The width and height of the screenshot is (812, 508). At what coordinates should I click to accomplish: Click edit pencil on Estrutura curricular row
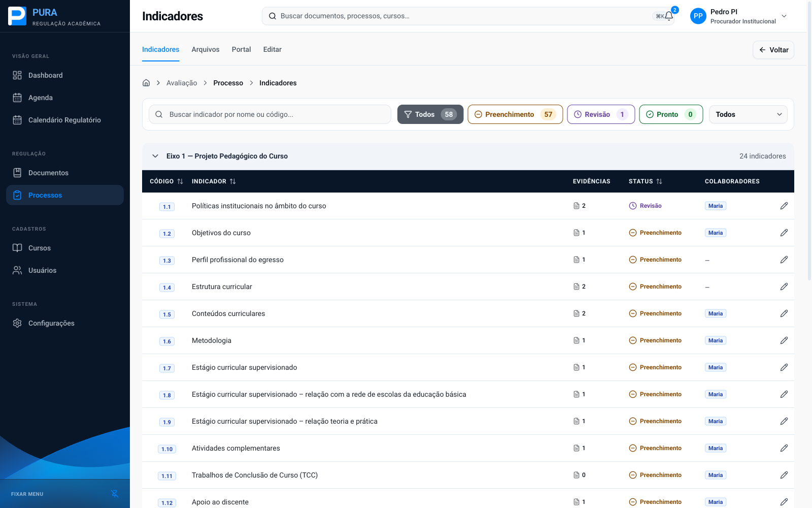point(784,287)
